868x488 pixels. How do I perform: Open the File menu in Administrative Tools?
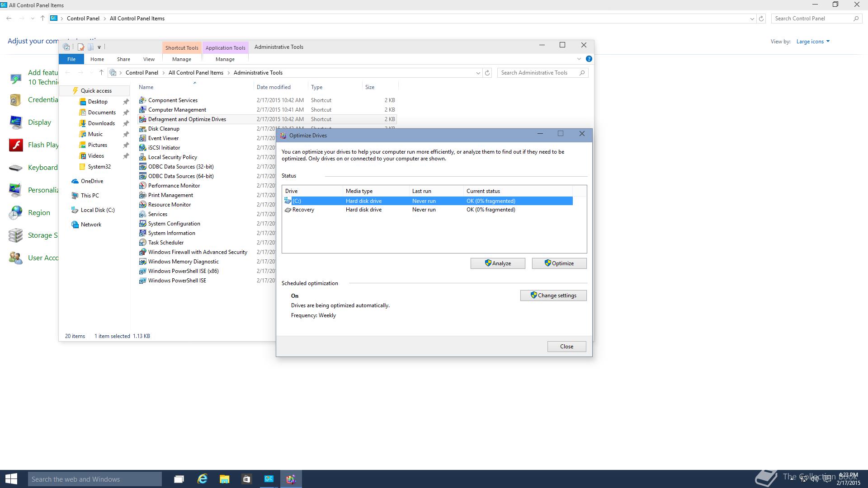click(71, 59)
